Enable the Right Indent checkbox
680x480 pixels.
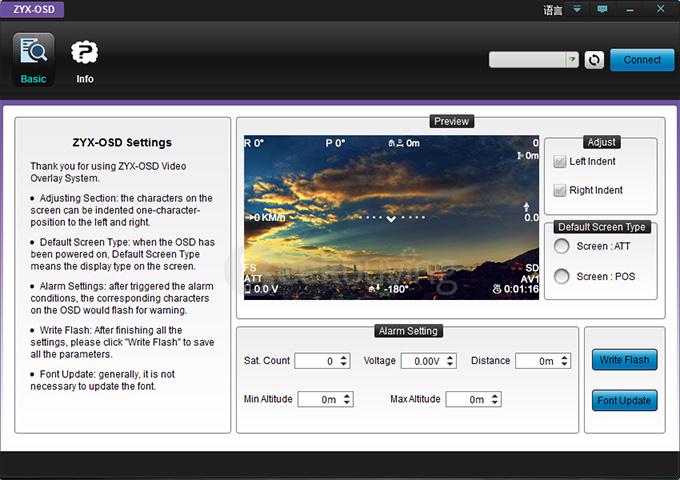pos(560,190)
